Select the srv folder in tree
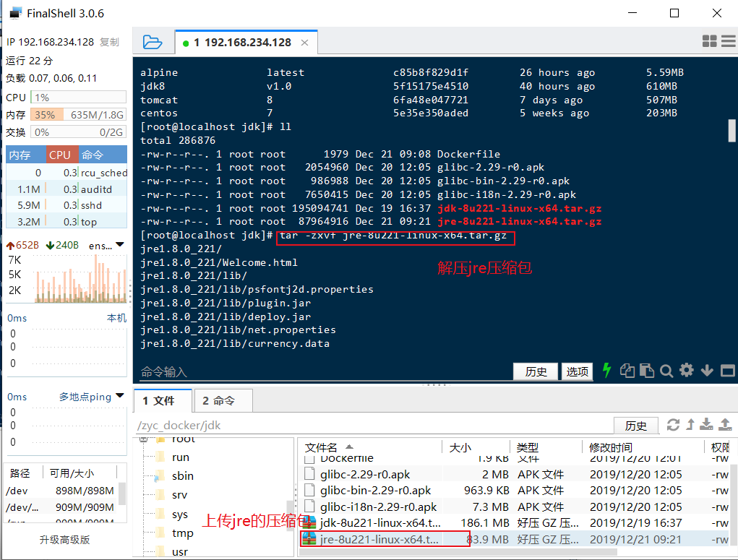 point(179,495)
